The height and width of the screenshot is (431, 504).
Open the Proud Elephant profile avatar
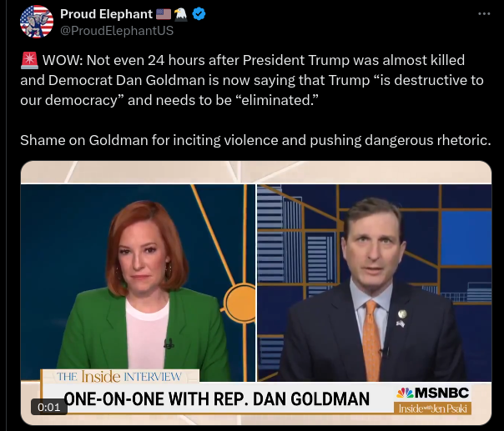point(37,22)
